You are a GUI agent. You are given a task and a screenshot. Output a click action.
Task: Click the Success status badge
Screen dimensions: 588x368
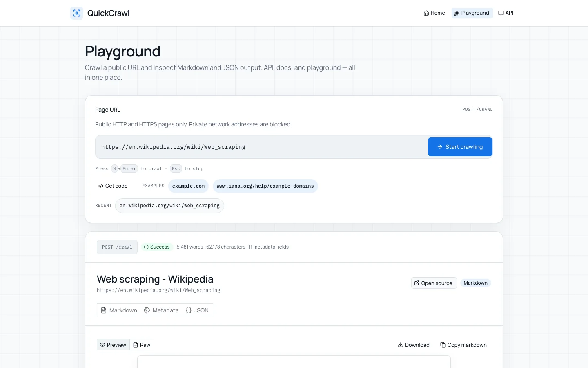pos(157,247)
